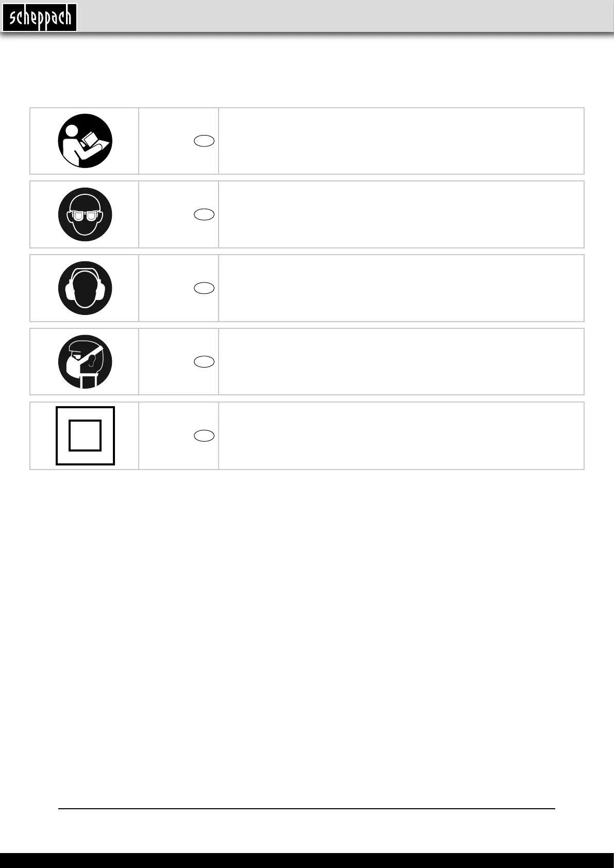Click the empty description cell in the ear protection row
The height and width of the screenshot is (868, 614).
401,288
